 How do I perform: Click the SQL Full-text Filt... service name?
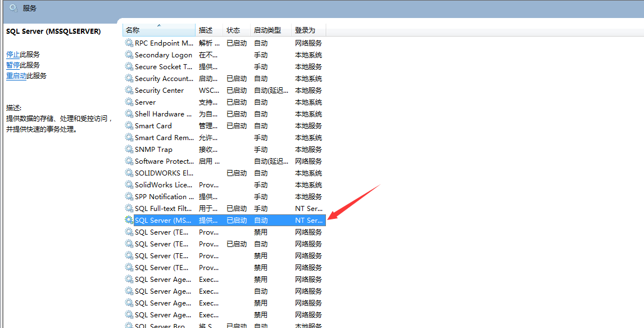pos(164,208)
